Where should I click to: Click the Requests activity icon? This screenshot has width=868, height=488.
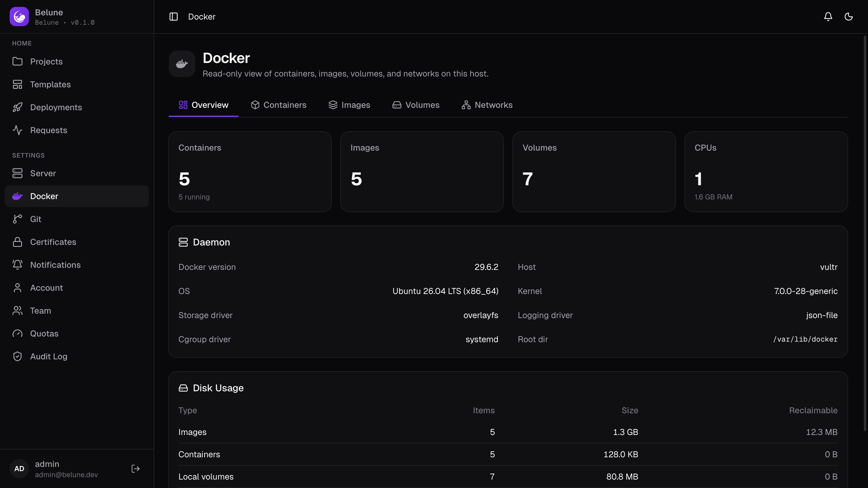click(17, 130)
